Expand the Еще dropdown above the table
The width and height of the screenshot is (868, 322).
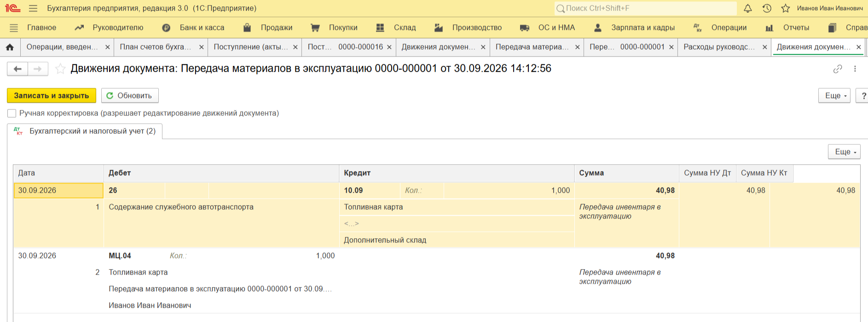pyautogui.click(x=845, y=152)
